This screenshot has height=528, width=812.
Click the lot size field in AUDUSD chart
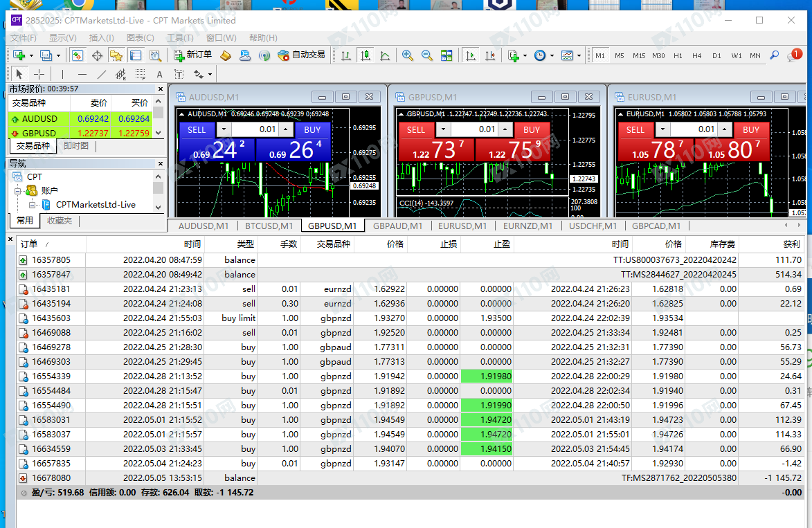256,129
